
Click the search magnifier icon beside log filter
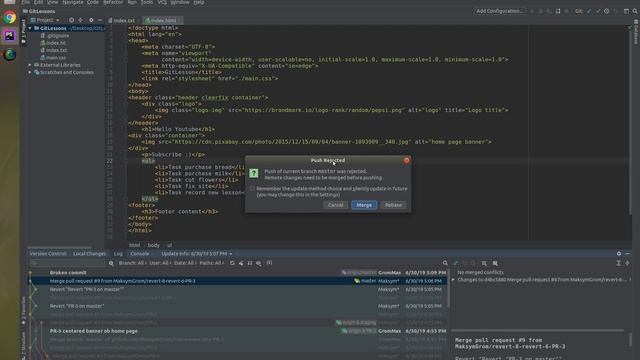point(111,263)
